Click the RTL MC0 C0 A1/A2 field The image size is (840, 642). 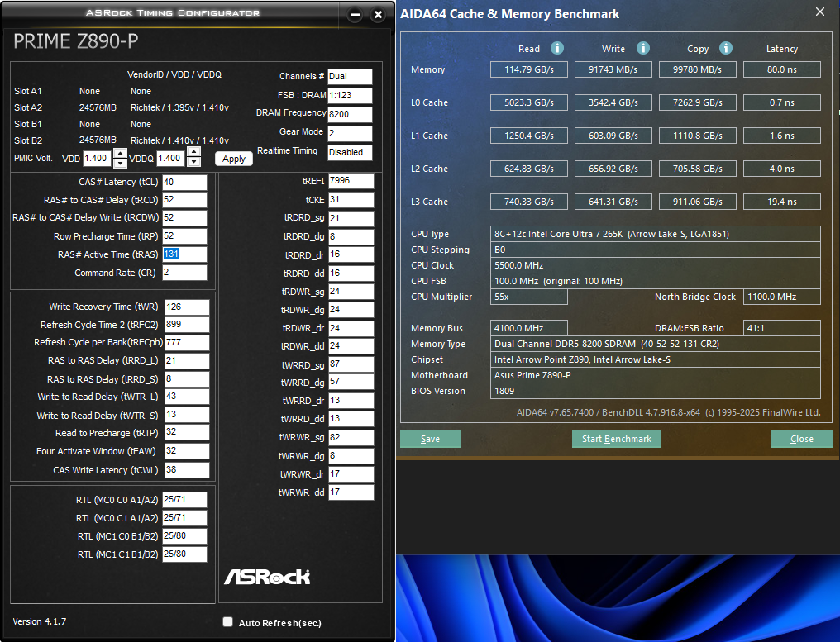coord(184,500)
